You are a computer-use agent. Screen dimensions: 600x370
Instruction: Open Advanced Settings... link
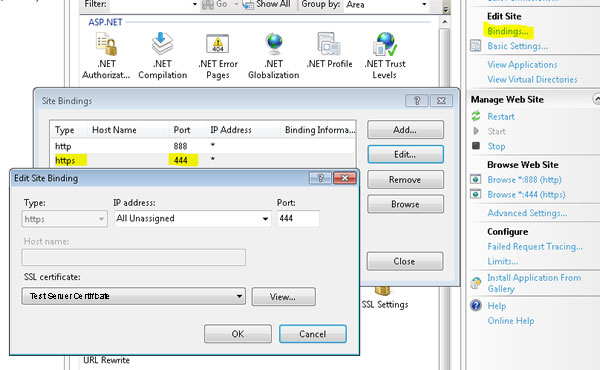tap(527, 213)
